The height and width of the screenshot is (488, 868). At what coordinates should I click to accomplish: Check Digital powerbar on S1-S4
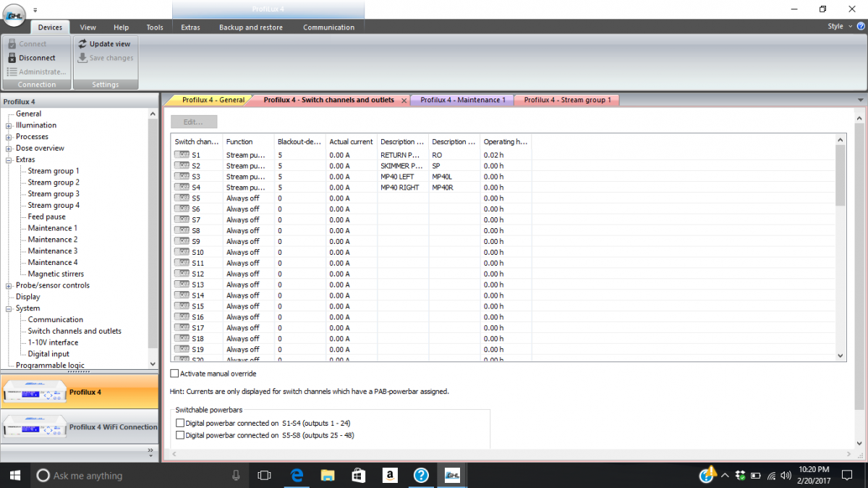point(181,423)
